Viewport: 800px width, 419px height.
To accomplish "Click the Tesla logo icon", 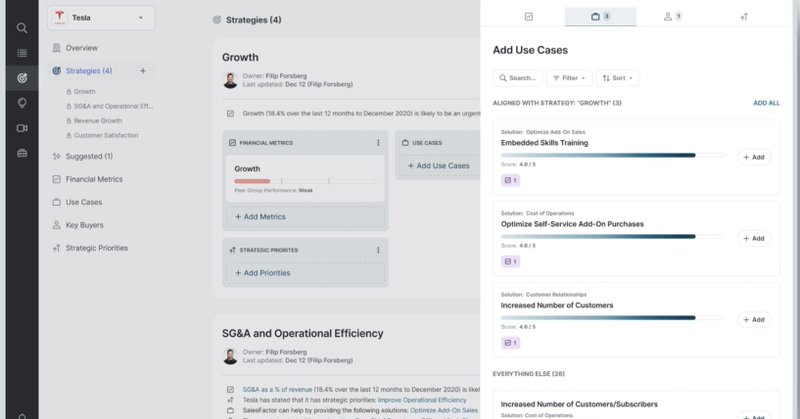I will coord(60,17).
